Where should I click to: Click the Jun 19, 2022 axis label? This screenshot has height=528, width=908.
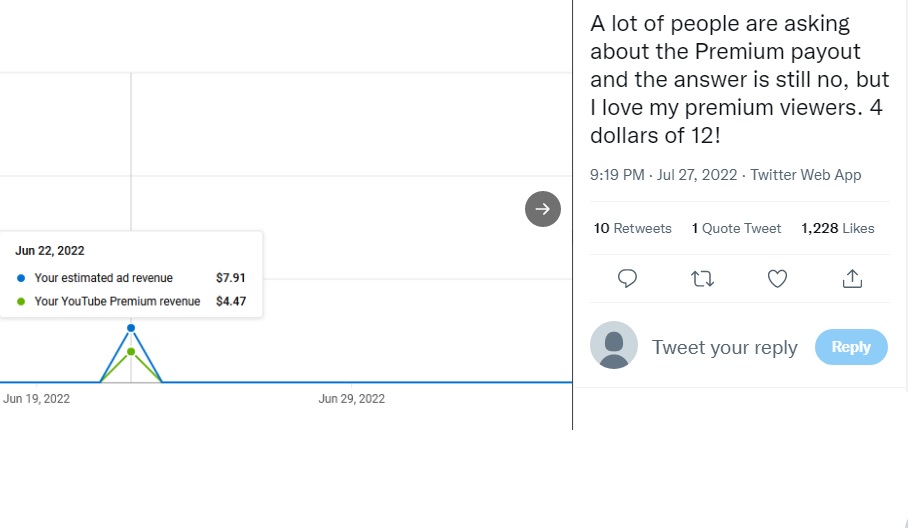click(x=36, y=399)
